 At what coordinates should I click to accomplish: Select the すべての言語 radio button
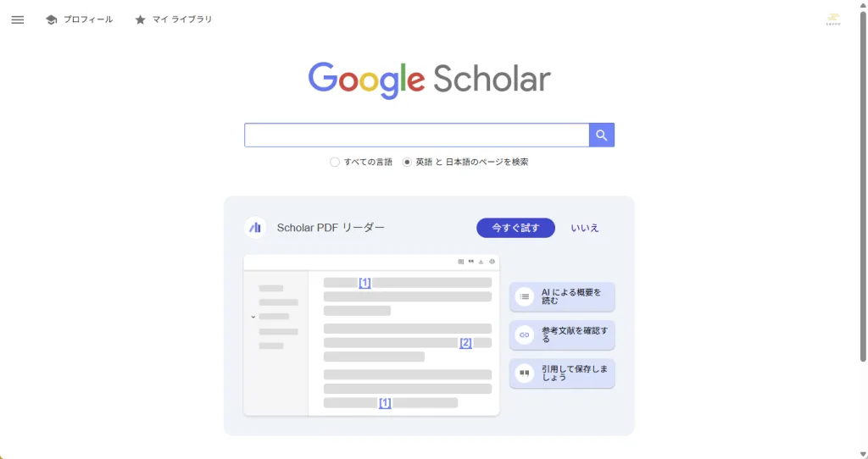(335, 162)
